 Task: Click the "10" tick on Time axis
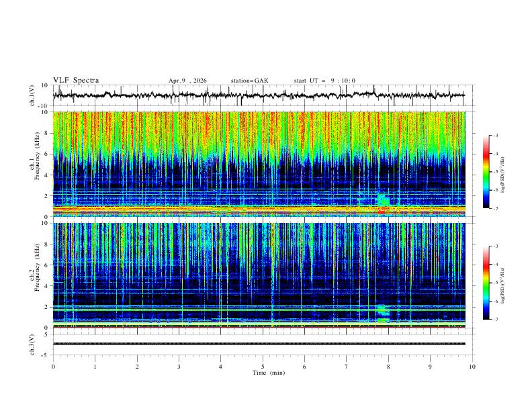(472, 367)
